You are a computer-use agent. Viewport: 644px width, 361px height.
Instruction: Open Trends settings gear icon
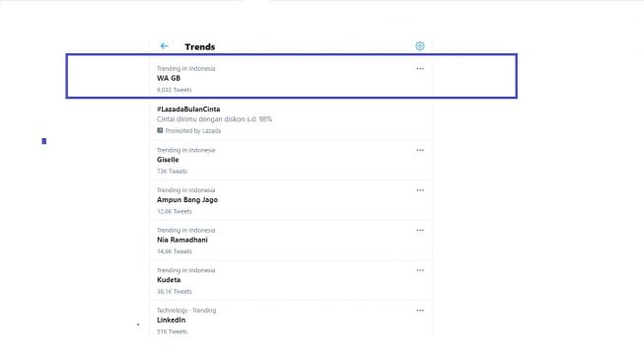coord(419,46)
